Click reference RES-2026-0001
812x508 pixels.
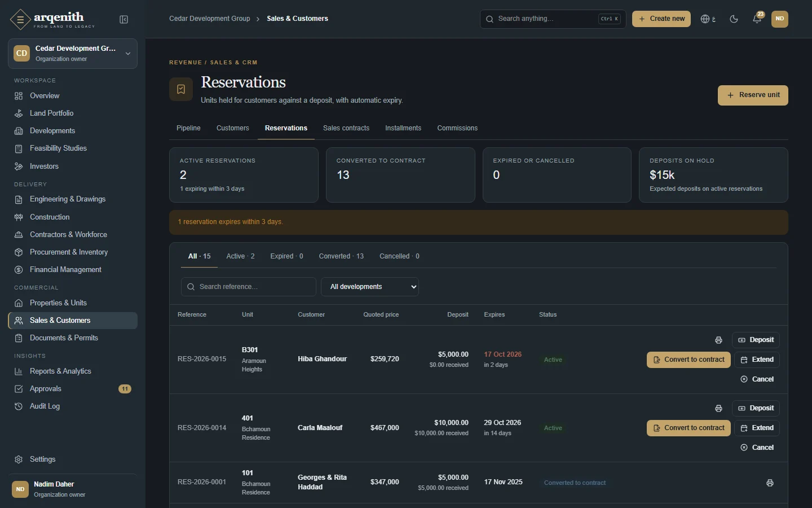click(202, 482)
